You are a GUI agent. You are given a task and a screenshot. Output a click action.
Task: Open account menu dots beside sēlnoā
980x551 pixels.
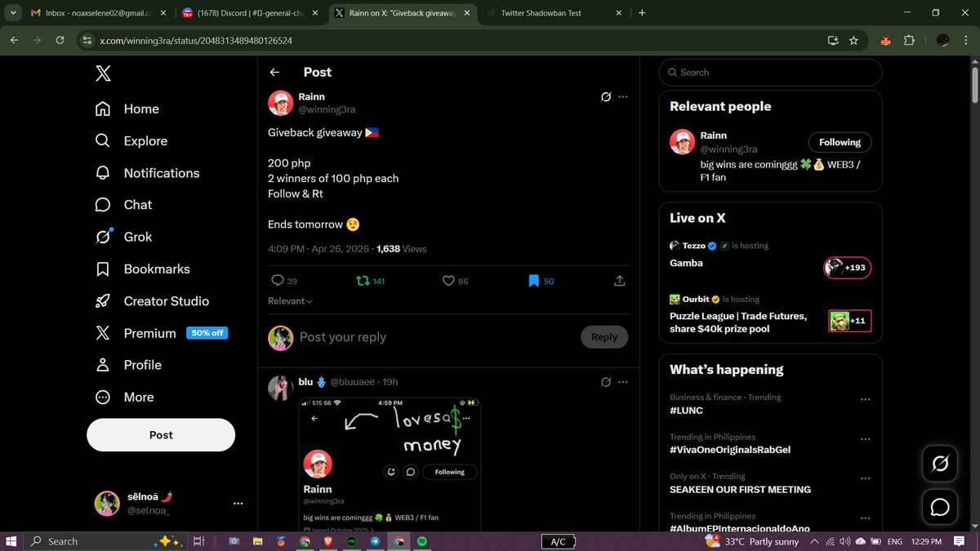(x=238, y=504)
